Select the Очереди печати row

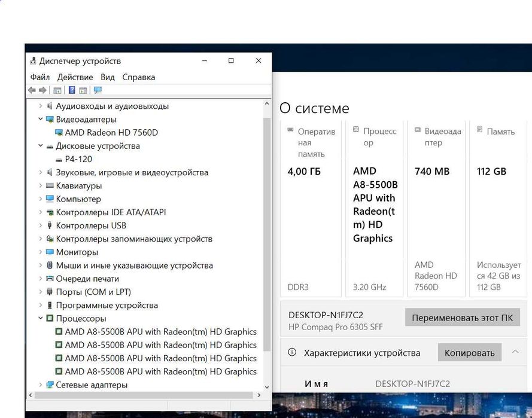[87, 279]
